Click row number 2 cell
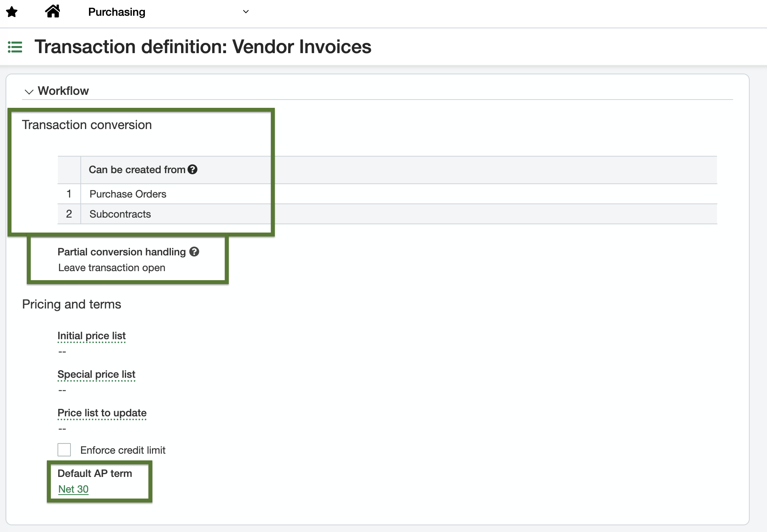This screenshot has height=532, width=767. coord(69,214)
